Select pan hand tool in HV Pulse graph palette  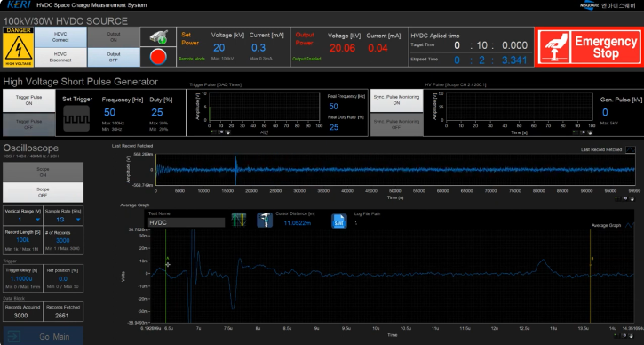590,132
